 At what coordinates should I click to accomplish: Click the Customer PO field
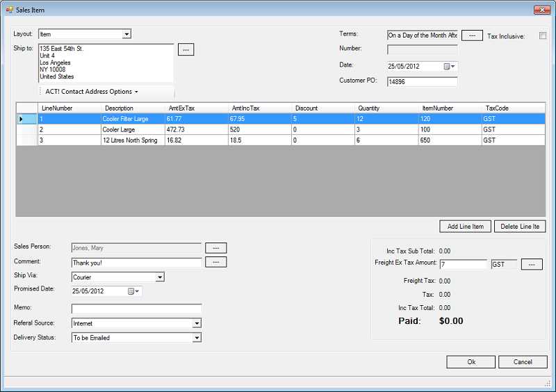(423, 81)
